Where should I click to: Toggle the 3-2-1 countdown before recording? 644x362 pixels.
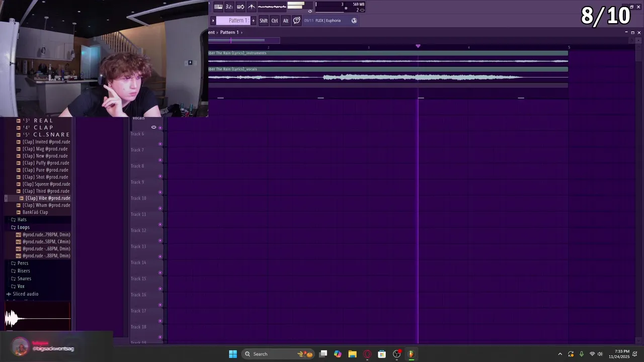pyautogui.click(x=229, y=7)
